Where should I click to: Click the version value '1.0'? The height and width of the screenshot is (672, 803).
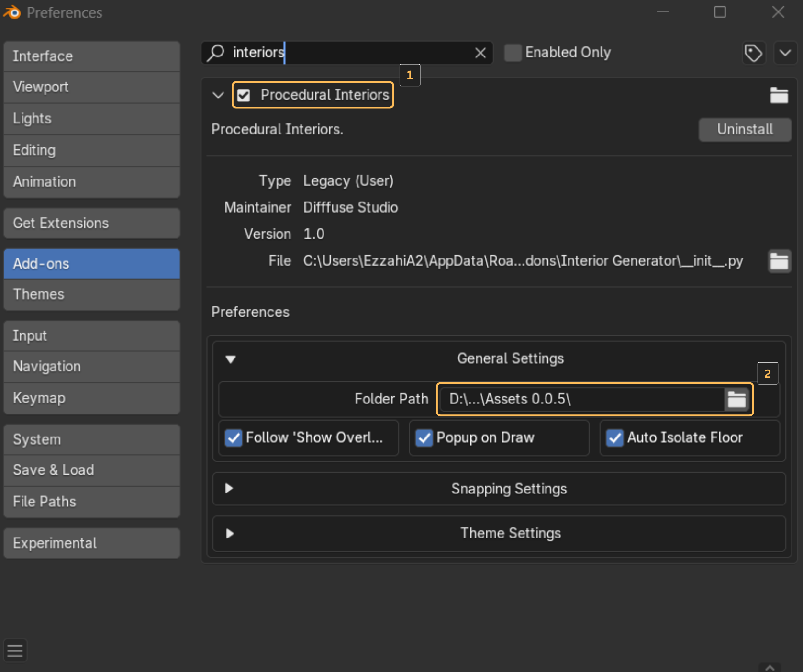tap(314, 234)
